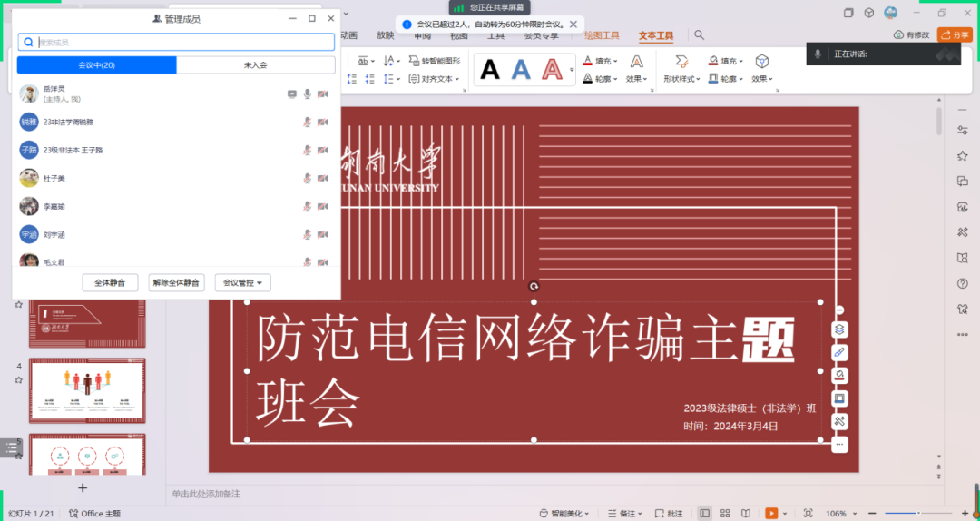Switch to the 未入会 tab

coord(255,65)
